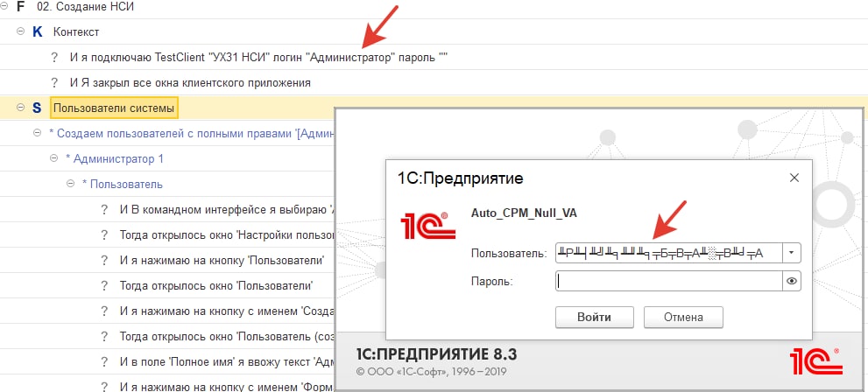
Task: Select step 'Тогда открылось окно Пользователь (соз...'
Action: point(228,337)
